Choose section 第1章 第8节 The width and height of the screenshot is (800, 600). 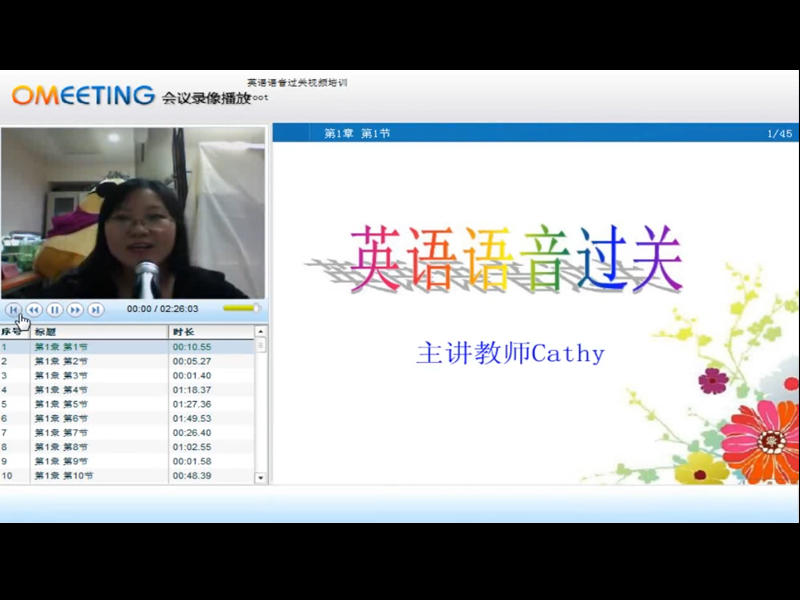click(x=61, y=447)
